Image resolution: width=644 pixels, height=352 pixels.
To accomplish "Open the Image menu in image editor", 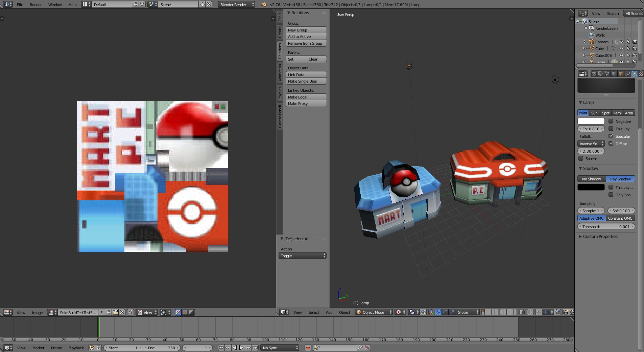I will (37, 312).
